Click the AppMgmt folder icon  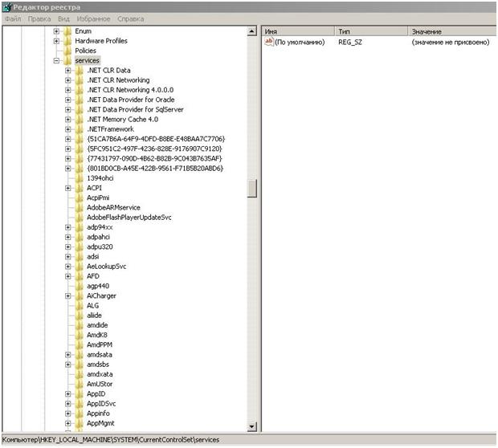(80, 423)
